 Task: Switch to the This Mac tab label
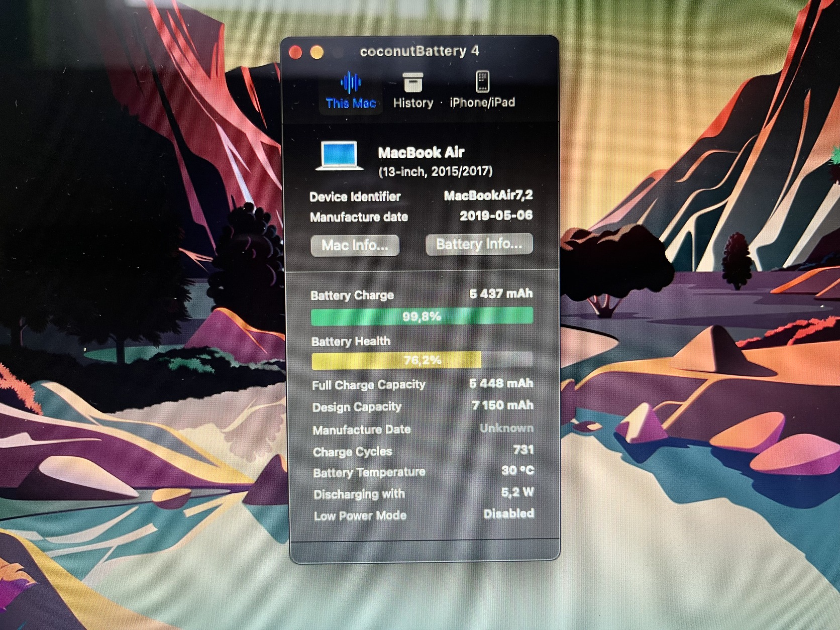351,103
